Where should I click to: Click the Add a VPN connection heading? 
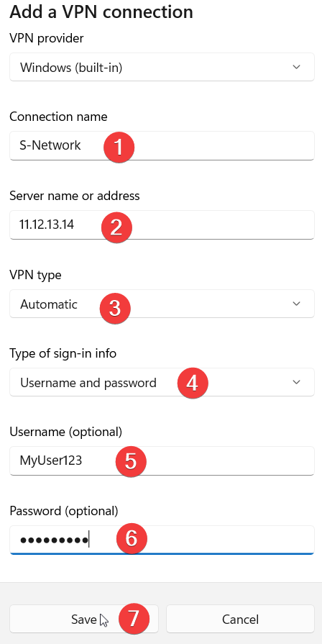(x=101, y=12)
